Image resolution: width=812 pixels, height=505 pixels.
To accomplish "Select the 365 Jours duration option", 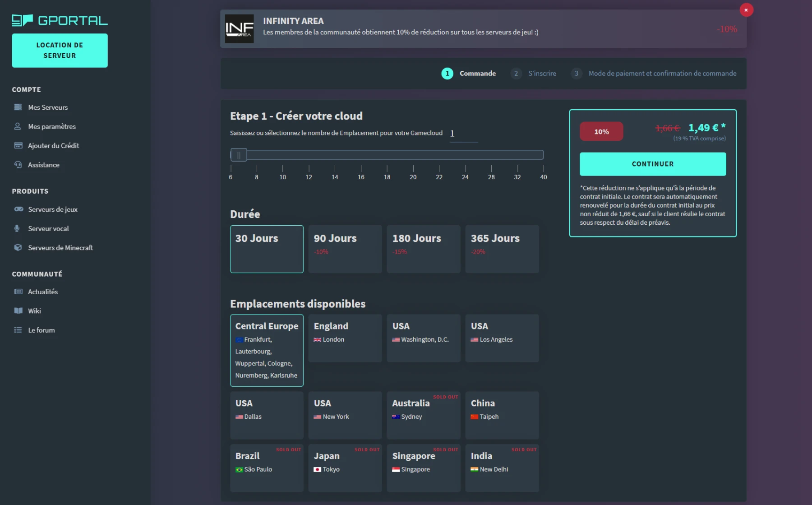I will (502, 249).
